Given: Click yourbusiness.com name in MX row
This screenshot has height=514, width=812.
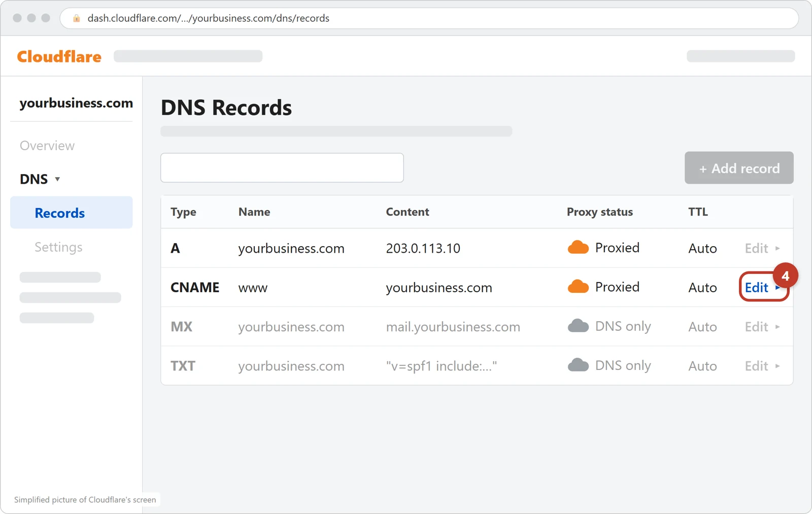Looking at the screenshot, I should 291,327.
